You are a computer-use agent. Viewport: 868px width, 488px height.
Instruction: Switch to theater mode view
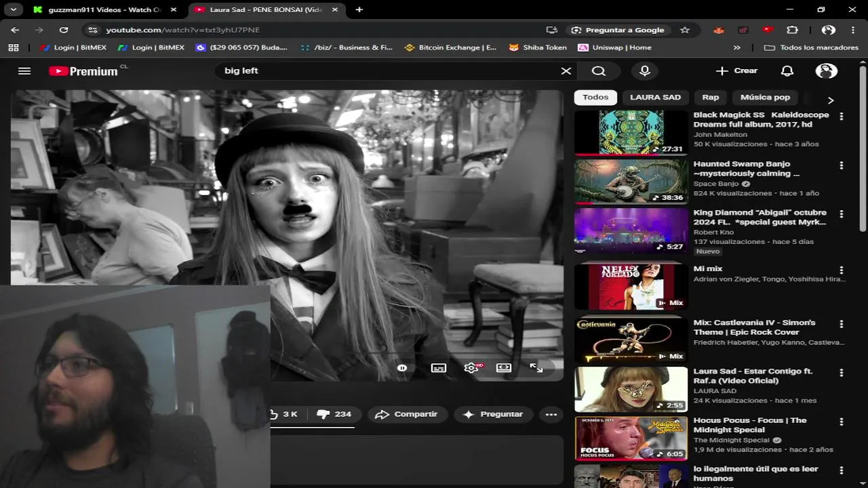[x=504, y=367]
